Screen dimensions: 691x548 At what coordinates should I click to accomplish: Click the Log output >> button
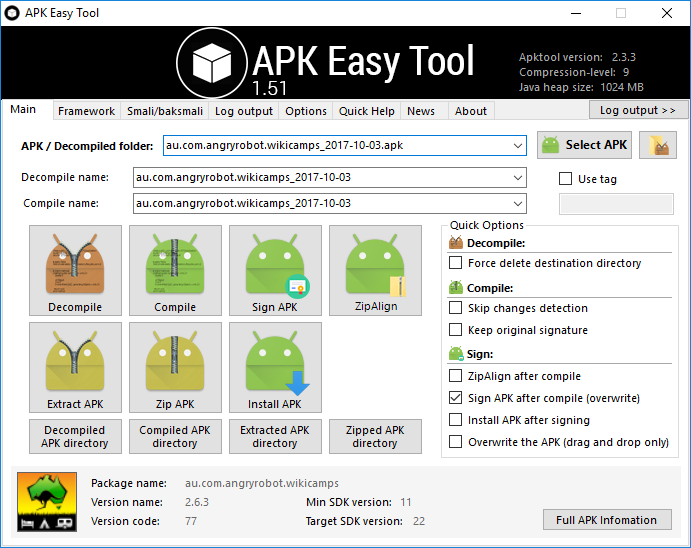click(638, 110)
